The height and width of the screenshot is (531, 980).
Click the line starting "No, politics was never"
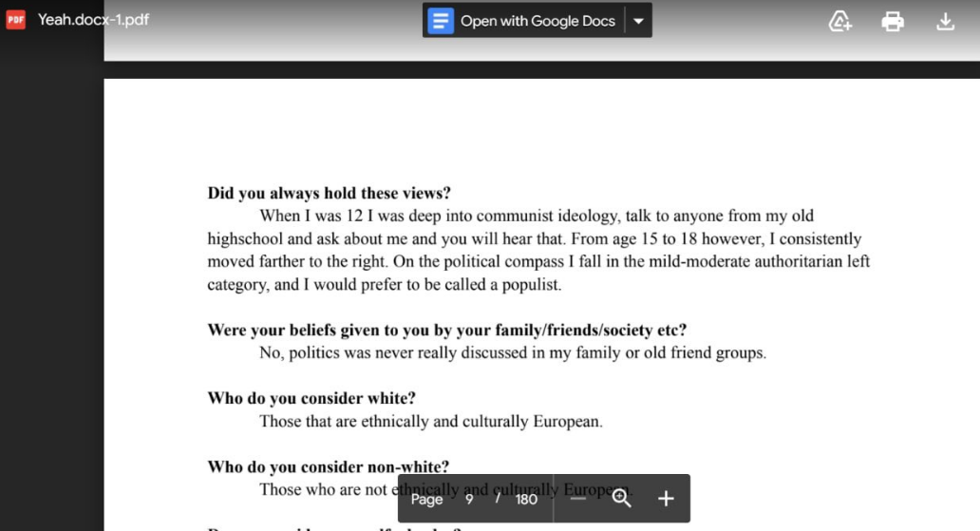(512, 352)
